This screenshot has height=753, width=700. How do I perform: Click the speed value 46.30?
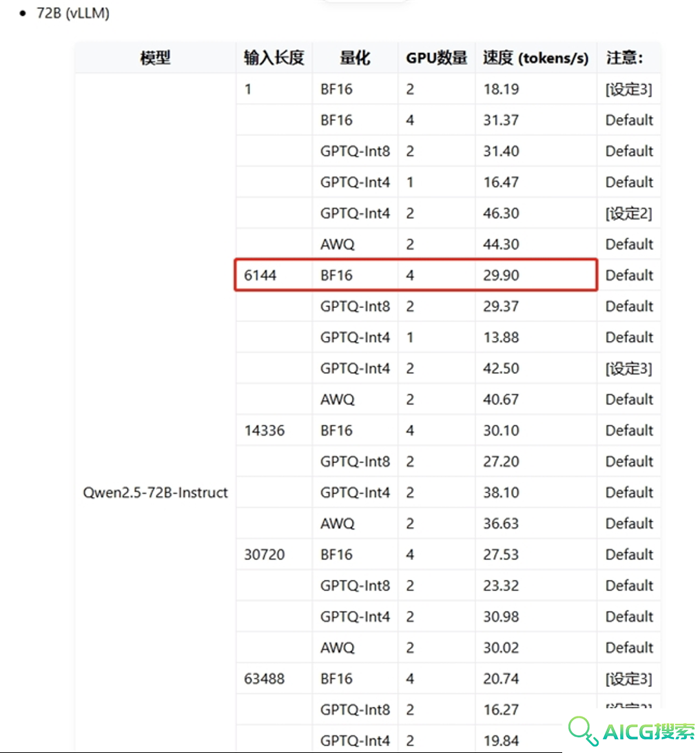(501, 213)
